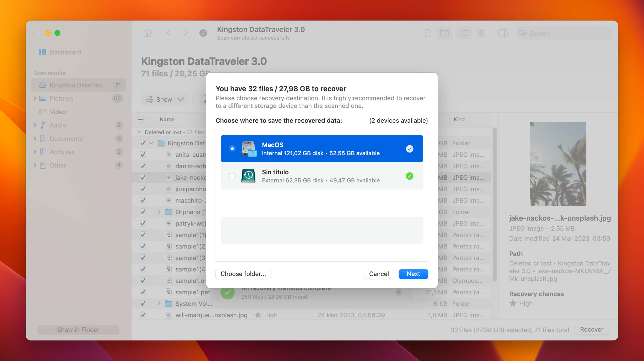Viewport: 644px width, 361px height.
Task: Select the Sin título radio button
Action: (232, 176)
